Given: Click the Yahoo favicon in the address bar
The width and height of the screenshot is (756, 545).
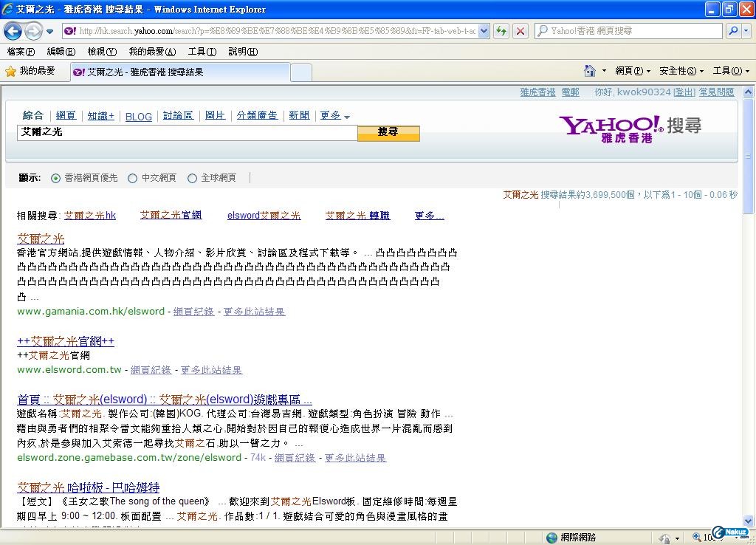Looking at the screenshot, I should coord(70,31).
